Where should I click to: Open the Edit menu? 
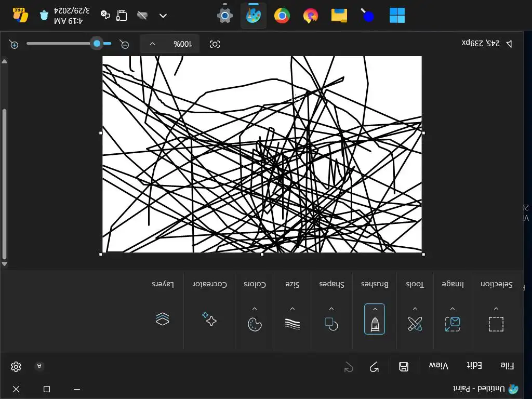474,365
